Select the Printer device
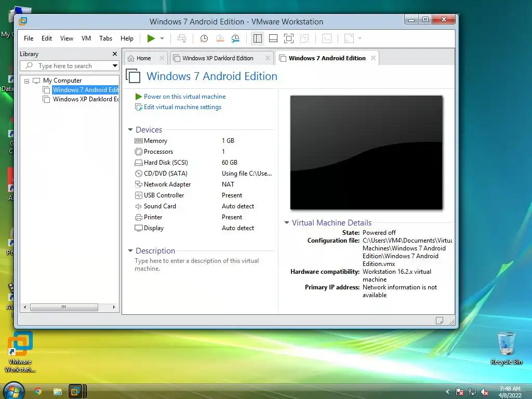Image resolution: width=532 pixels, height=399 pixels. click(203, 217)
